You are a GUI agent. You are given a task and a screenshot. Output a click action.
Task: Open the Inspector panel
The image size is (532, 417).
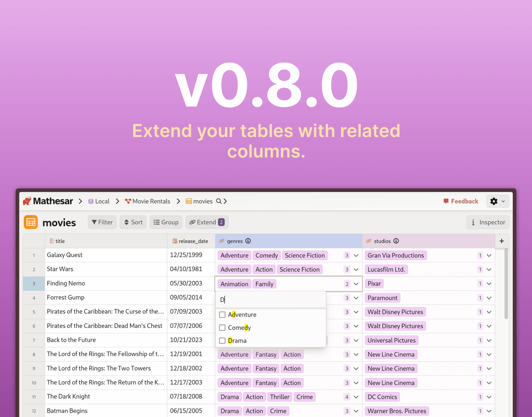point(488,222)
